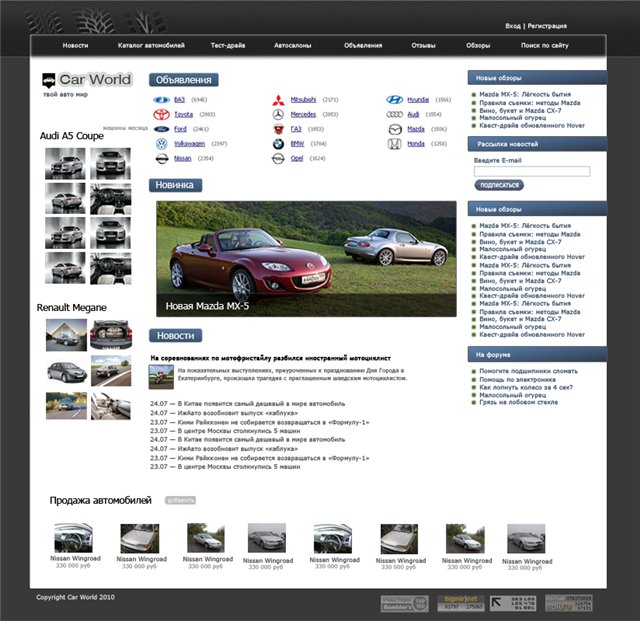Click the Toyota brand logo icon
Image resolution: width=640 pixels, height=621 pixels.
161,115
